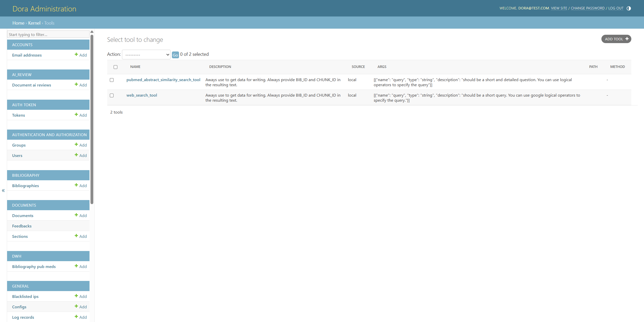644x322 pixels.
Task: Open Kernel from the breadcrumb
Action: [x=34, y=23]
